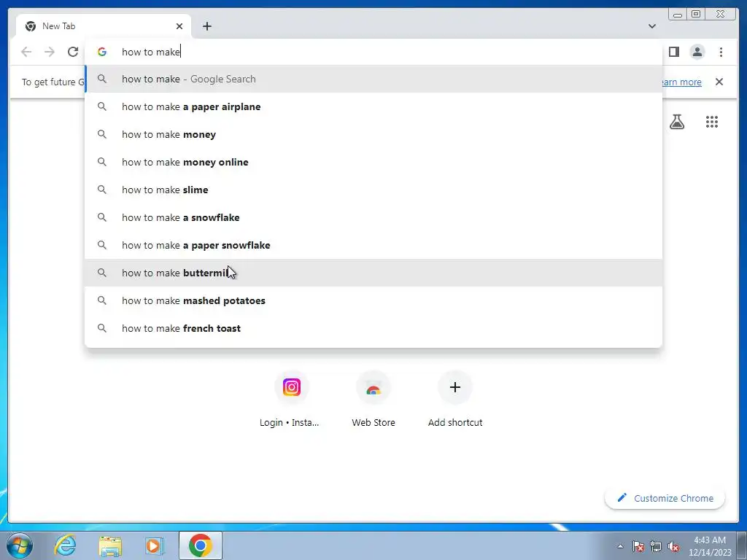Image resolution: width=747 pixels, height=560 pixels.
Task: Choose 'how to make french toast' suggestion
Action: tap(373, 328)
